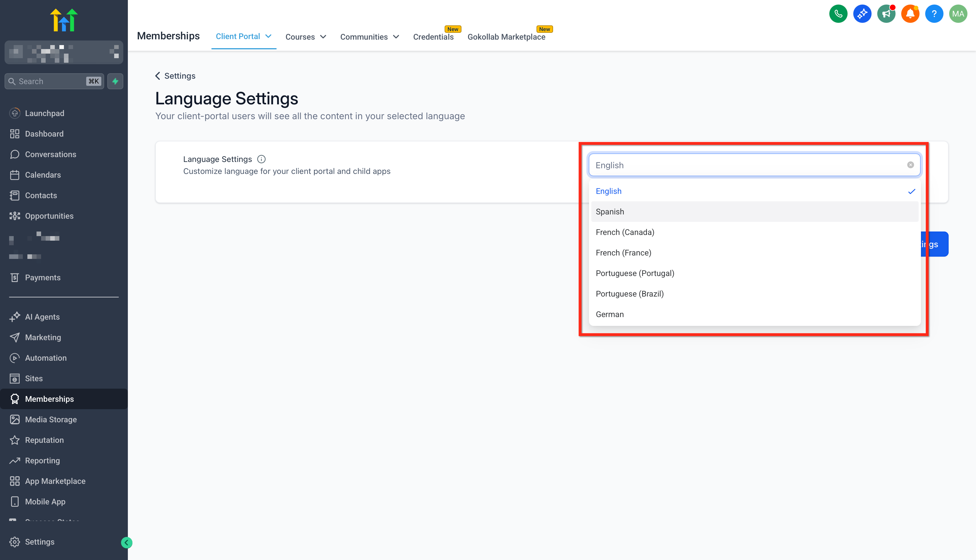Click the info icon beside Language Settings

261,159
